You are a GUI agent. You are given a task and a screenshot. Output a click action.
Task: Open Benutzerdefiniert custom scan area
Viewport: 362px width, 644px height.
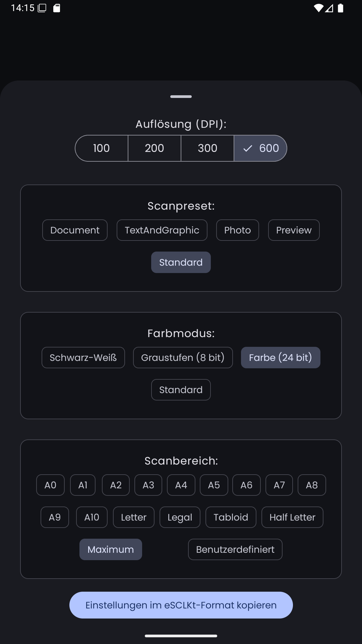[235, 549]
